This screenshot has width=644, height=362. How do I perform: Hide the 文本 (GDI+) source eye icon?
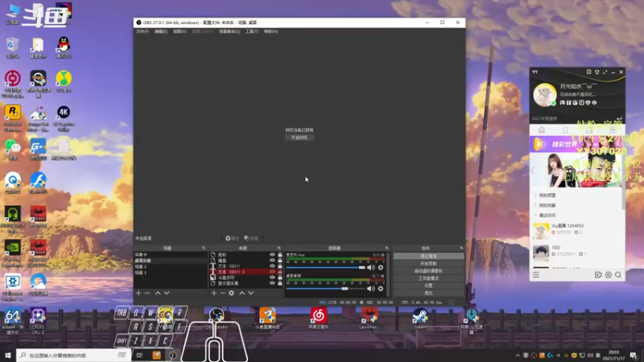(272, 266)
